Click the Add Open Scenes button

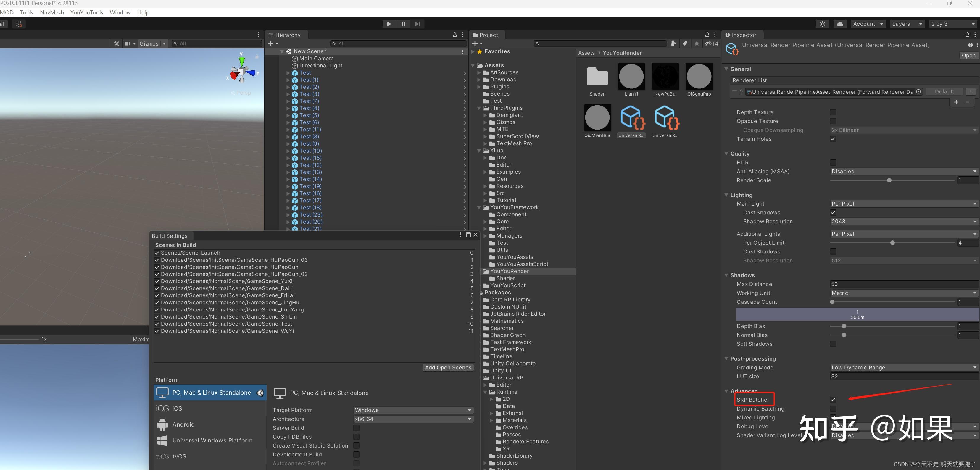[x=448, y=367]
